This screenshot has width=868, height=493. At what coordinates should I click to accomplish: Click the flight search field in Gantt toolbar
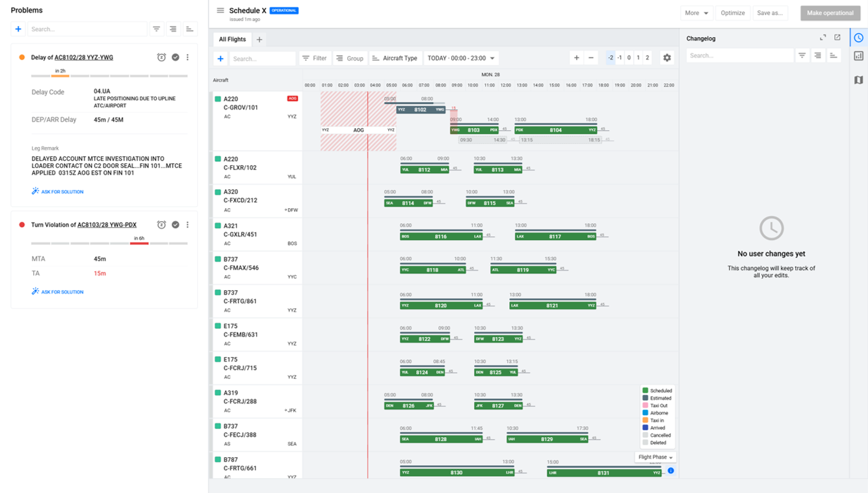[x=262, y=59]
